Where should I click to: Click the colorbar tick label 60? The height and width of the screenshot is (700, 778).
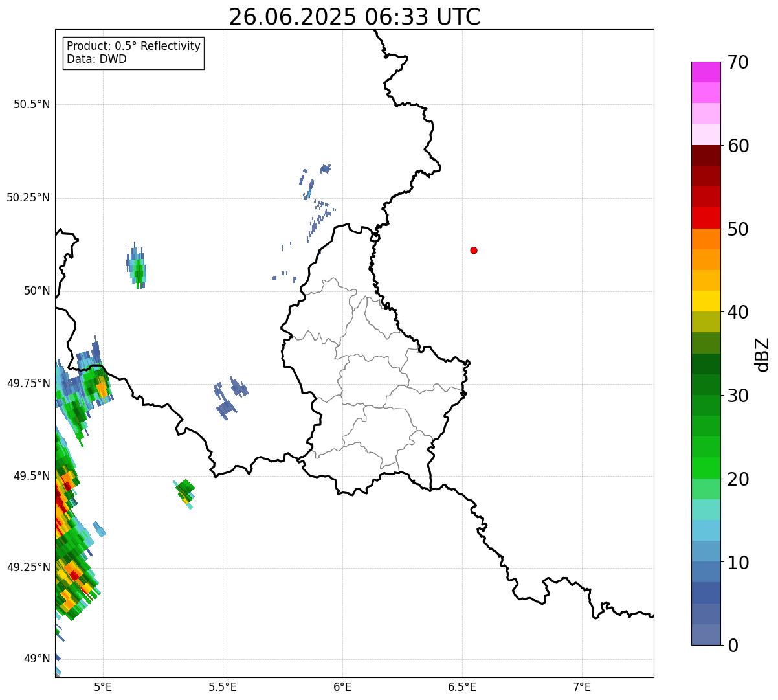click(x=738, y=146)
